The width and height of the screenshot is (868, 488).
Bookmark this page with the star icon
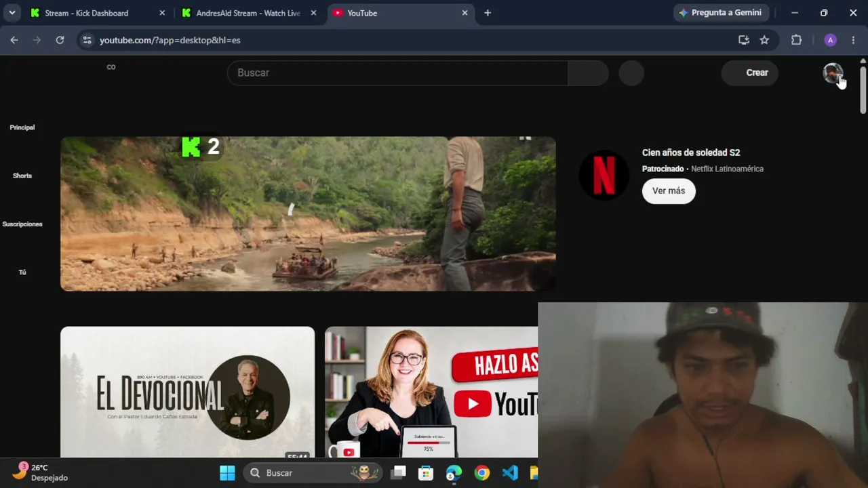click(764, 40)
